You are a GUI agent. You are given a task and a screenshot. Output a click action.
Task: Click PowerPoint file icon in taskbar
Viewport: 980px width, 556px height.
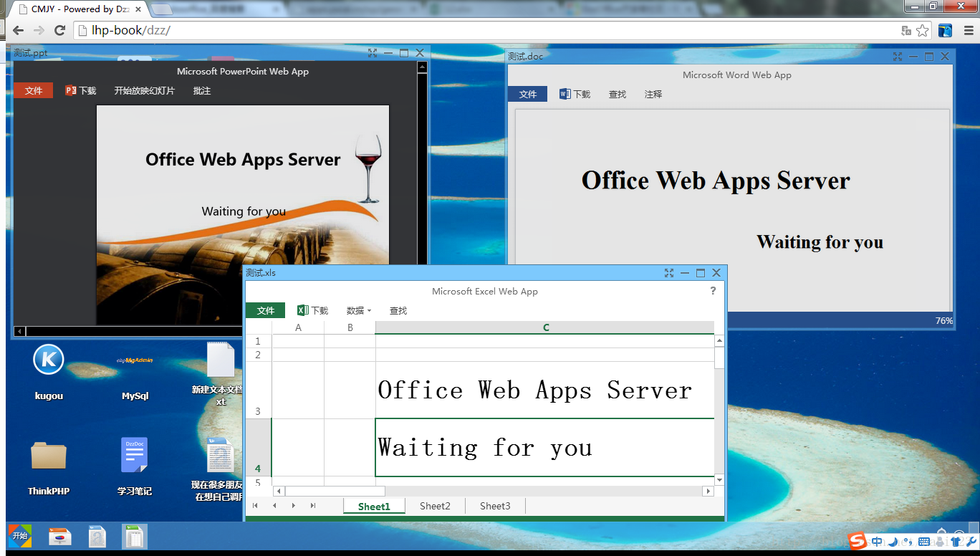pos(59,537)
